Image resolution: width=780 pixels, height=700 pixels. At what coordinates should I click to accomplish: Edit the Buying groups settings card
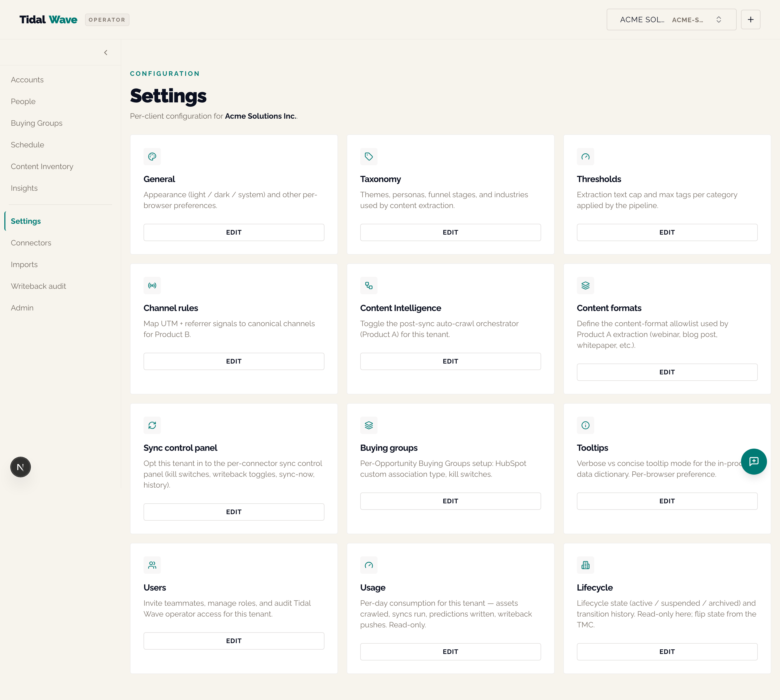(451, 501)
